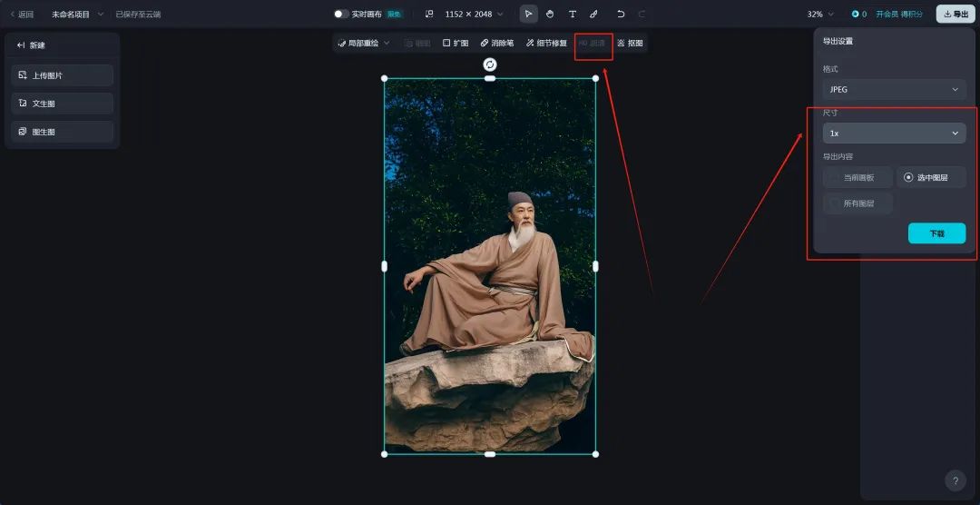Go back using the 返回 arrow

(x=22, y=14)
